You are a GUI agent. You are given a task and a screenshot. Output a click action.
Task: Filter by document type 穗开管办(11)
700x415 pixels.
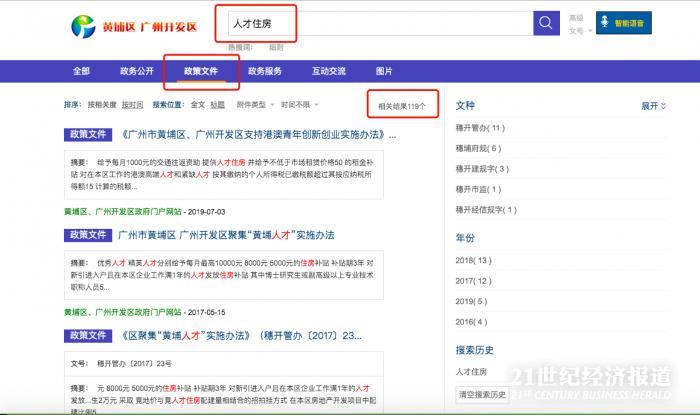[480, 128]
